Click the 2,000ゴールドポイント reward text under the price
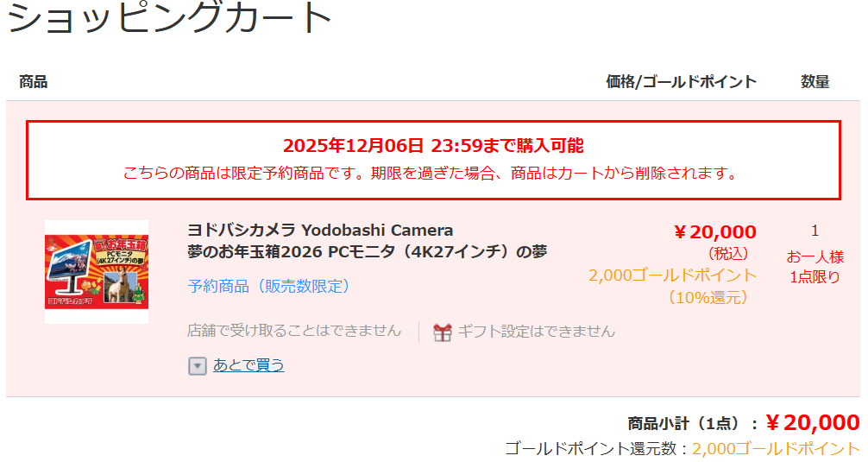Screen dimensions: 868x462 point(672,275)
